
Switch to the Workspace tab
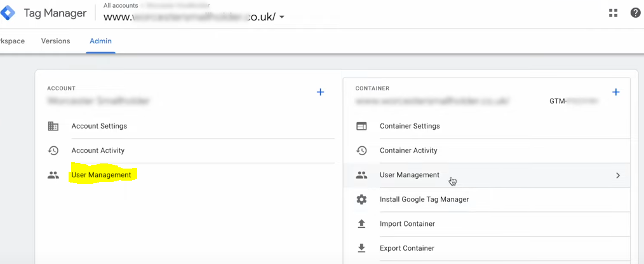12,41
